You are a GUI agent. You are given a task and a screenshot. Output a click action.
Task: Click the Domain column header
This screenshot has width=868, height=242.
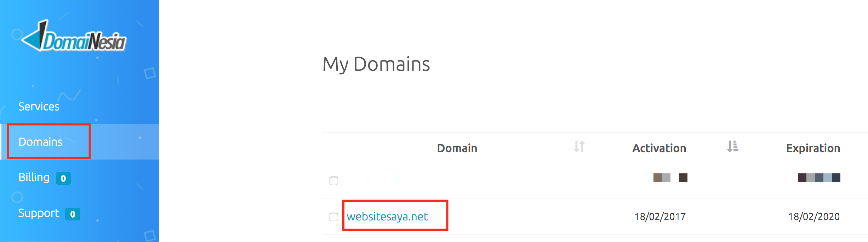coord(457,148)
